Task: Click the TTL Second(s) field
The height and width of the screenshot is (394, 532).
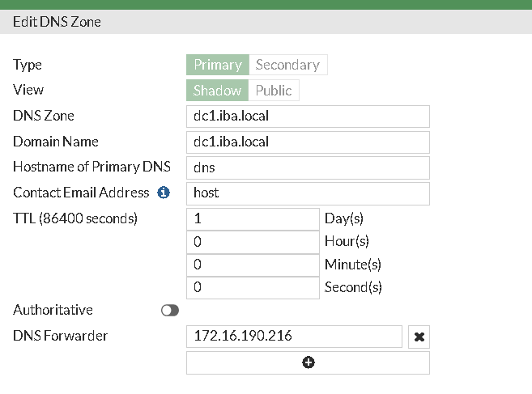Action: 253,286
